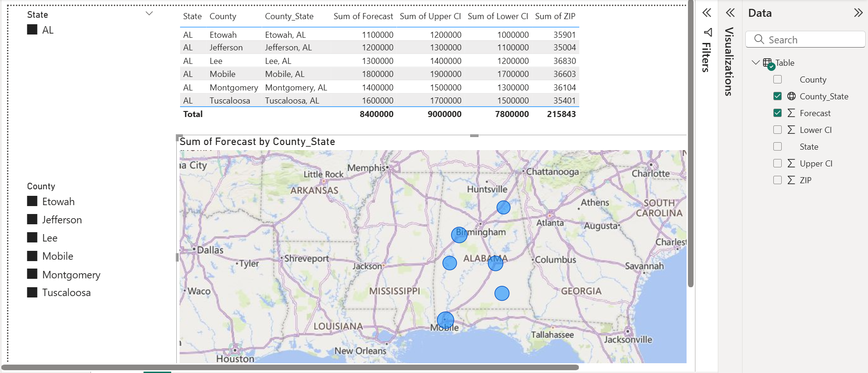The width and height of the screenshot is (868, 373).
Task: Click the map bubble over Birmingham
Action: [459, 235]
